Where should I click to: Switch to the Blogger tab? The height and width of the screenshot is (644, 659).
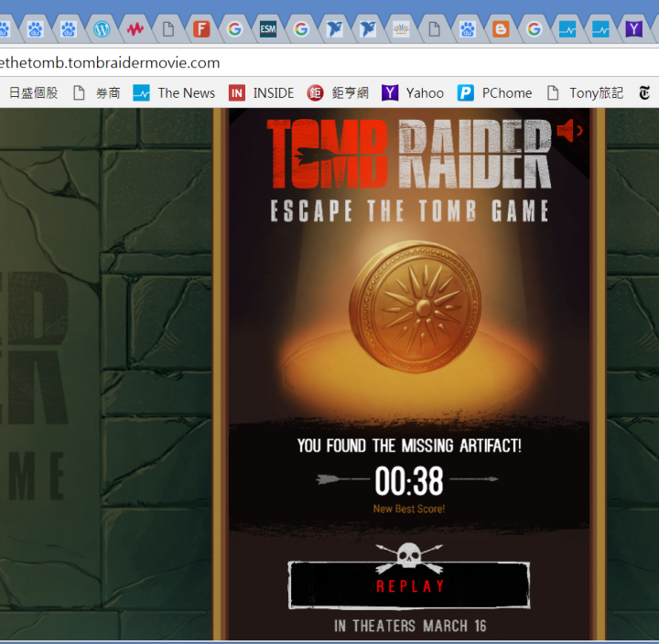click(x=501, y=29)
